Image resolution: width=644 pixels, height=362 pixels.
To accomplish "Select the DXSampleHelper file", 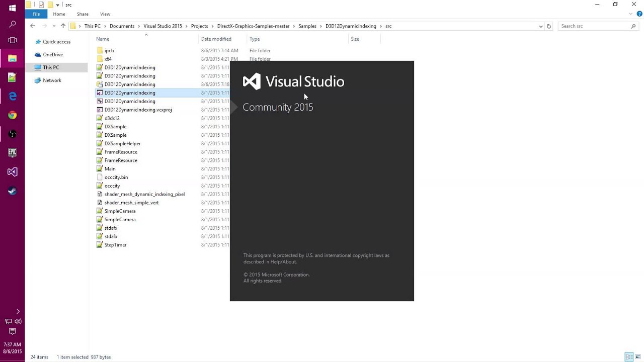I will [122, 144].
